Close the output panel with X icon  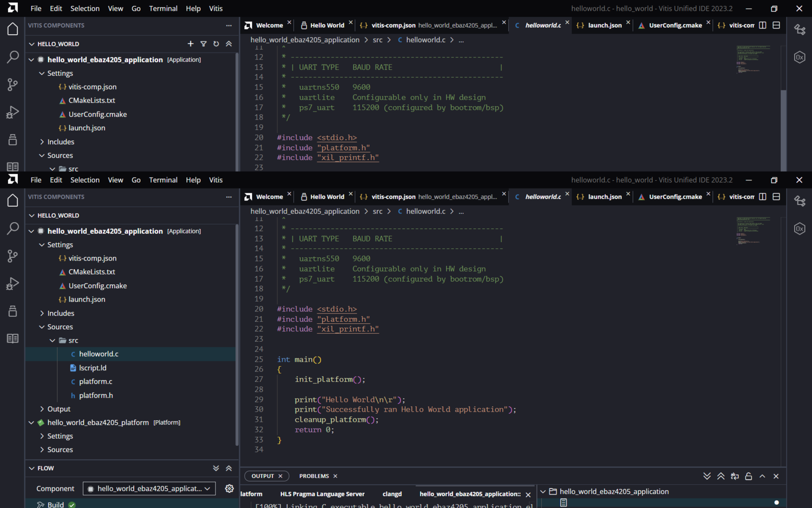tap(776, 476)
